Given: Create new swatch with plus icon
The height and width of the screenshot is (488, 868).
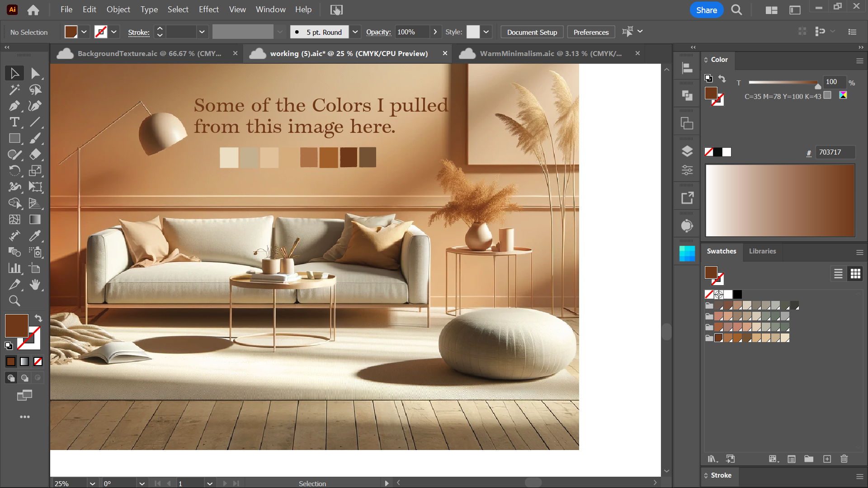Looking at the screenshot, I should click(827, 459).
